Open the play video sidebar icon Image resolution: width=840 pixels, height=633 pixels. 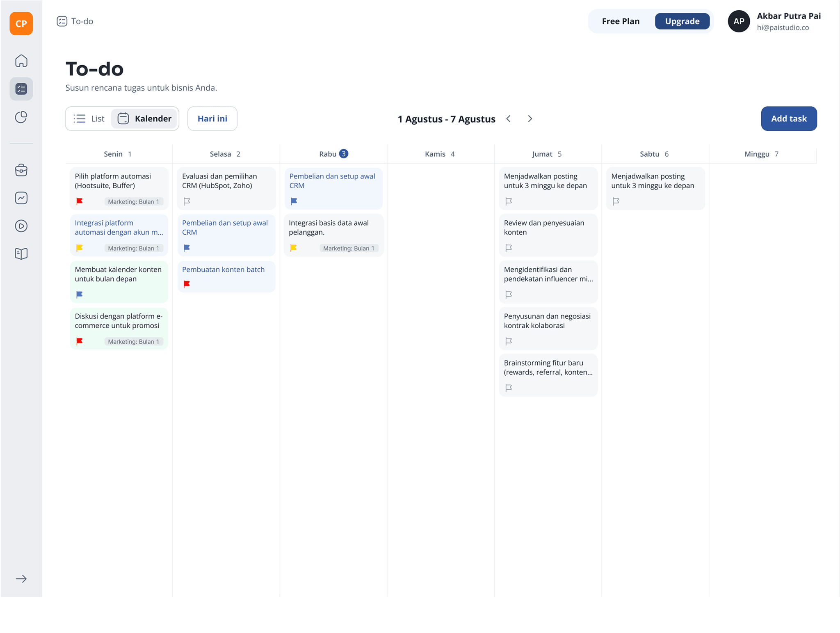pos(21,226)
